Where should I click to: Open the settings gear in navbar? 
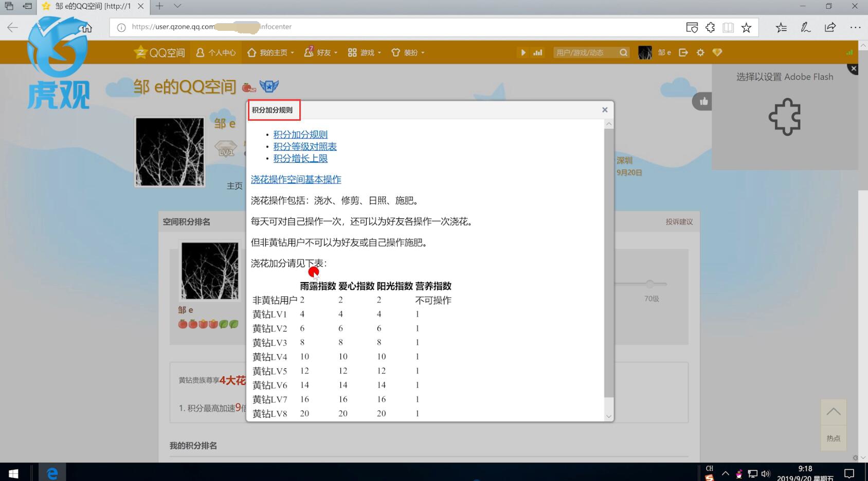700,52
